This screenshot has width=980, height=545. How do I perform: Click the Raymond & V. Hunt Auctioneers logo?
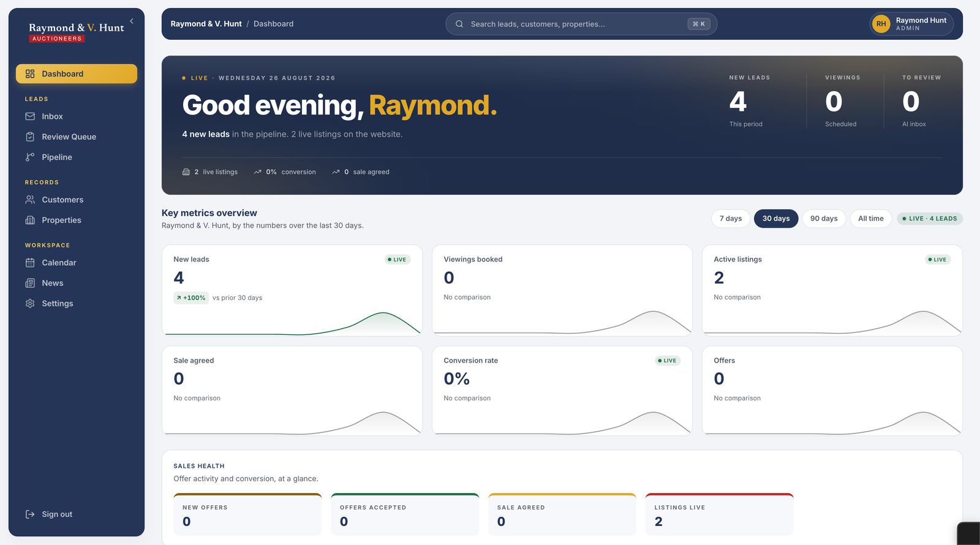(x=76, y=32)
